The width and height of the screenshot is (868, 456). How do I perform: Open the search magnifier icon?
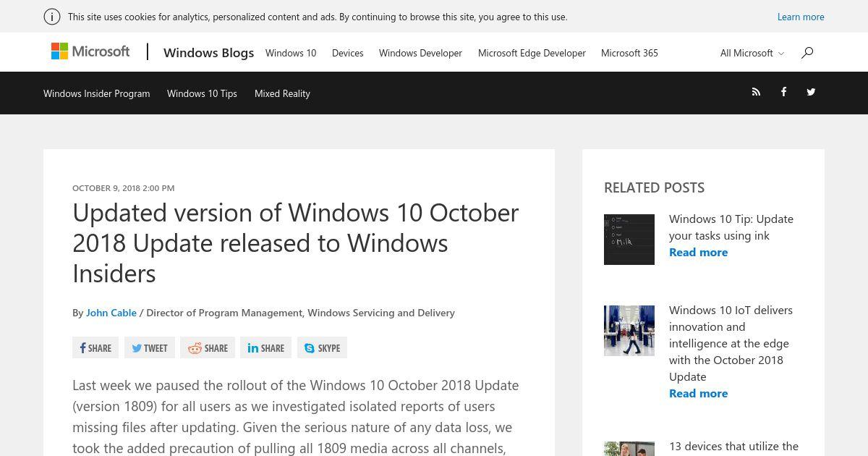[807, 52]
